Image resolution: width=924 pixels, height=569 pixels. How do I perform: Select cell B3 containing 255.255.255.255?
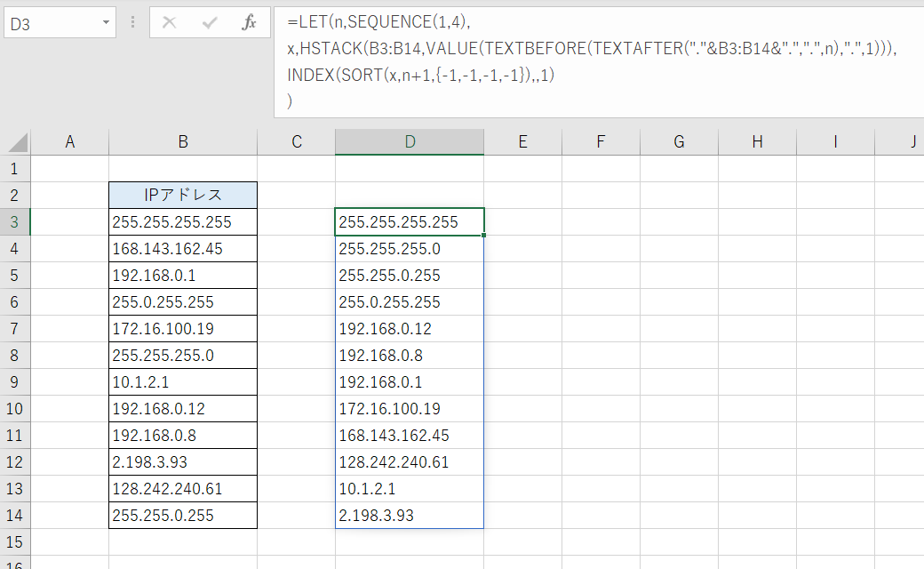[x=182, y=221]
